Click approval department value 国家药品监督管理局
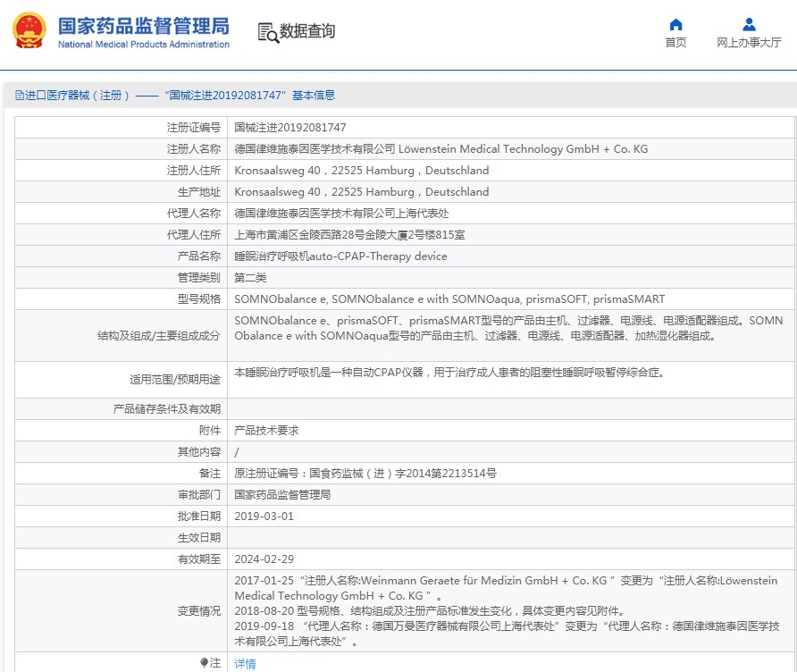 pyautogui.click(x=282, y=494)
